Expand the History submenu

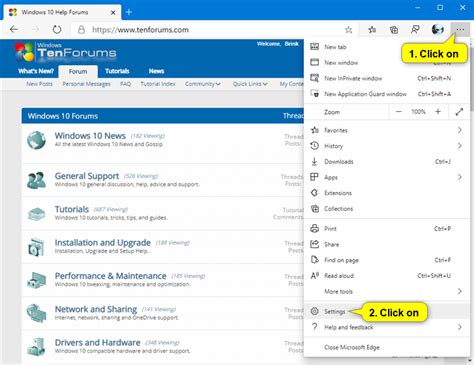[387, 146]
